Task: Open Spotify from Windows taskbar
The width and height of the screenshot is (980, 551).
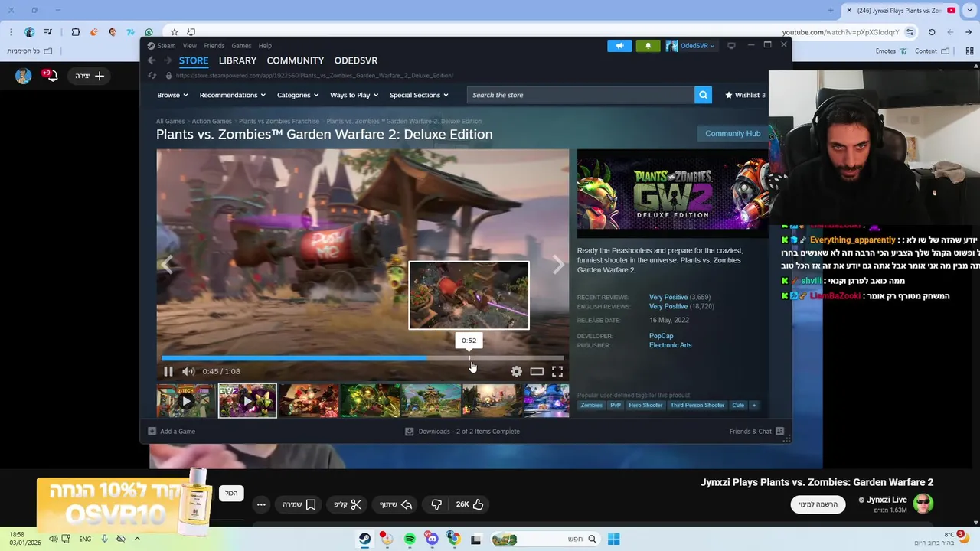Action: click(410, 540)
